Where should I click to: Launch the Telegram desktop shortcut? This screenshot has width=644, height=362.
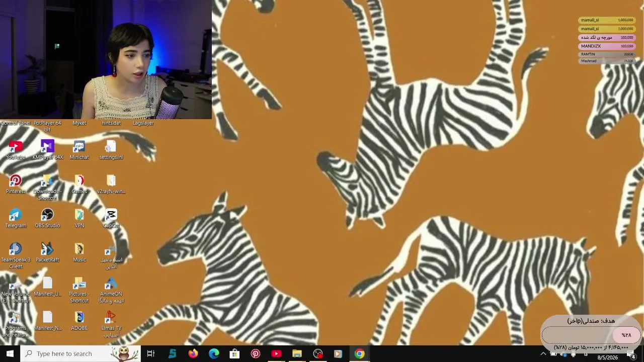point(16,219)
